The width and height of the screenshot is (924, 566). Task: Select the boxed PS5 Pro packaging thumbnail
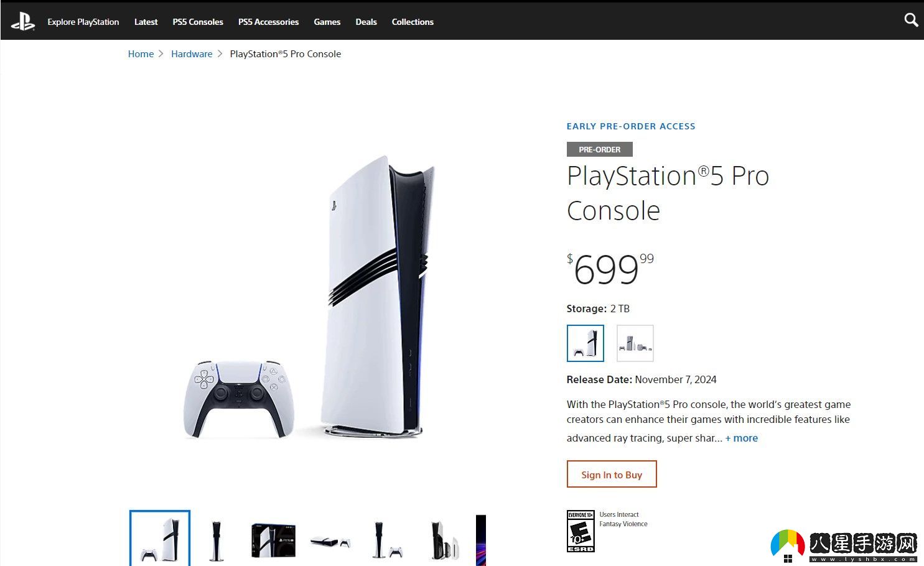273,540
